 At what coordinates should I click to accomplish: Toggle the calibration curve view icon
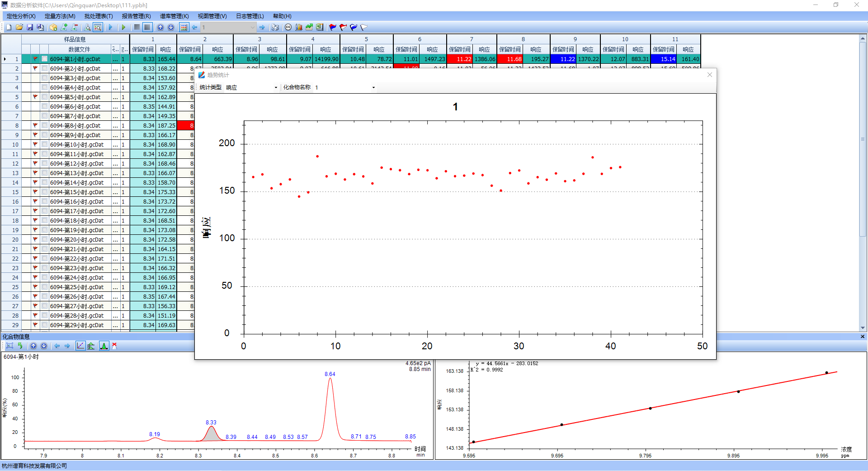80,346
